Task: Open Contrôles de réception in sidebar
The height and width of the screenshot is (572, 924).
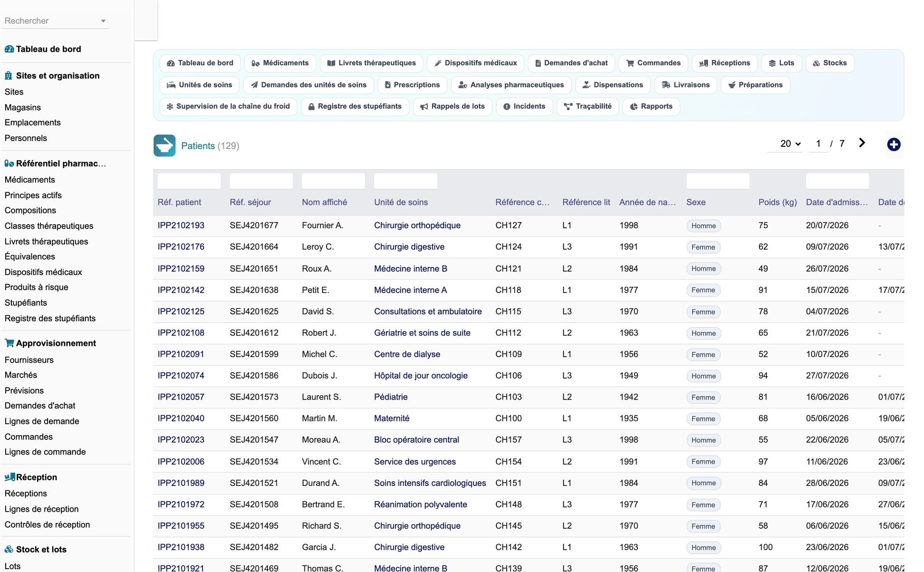Action: (x=47, y=525)
